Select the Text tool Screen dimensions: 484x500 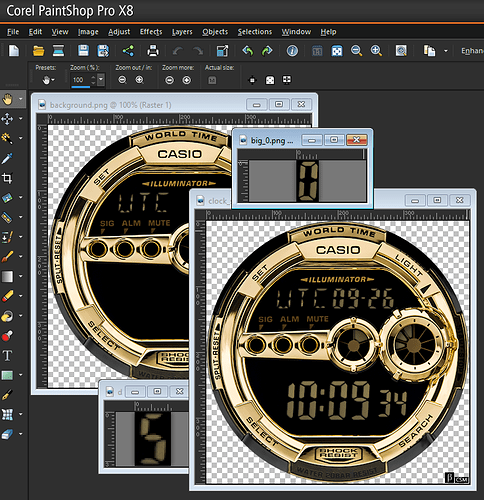point(7,355)
